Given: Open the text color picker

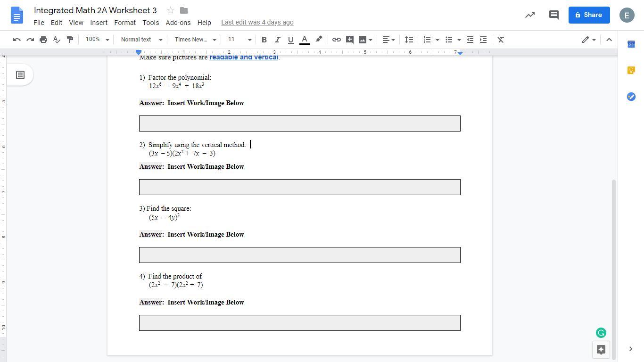Looking at the screenshot, I should click(305, 40).
